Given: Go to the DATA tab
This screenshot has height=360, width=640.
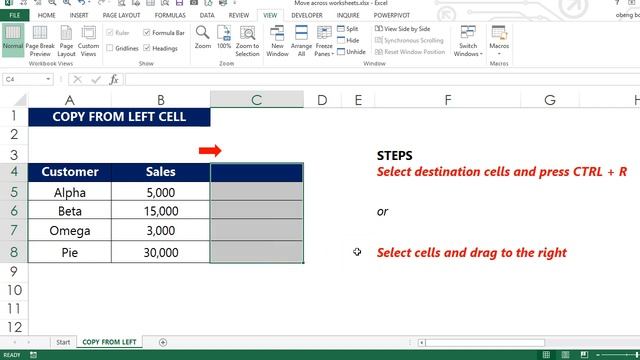Looking at the screenshot, I should coord(207,15).
